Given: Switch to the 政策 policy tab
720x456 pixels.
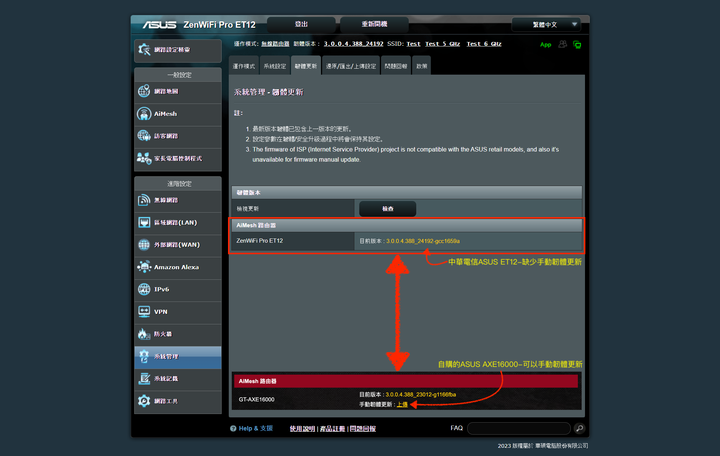Looking at the screenshot, I should (x=422, y=66).
